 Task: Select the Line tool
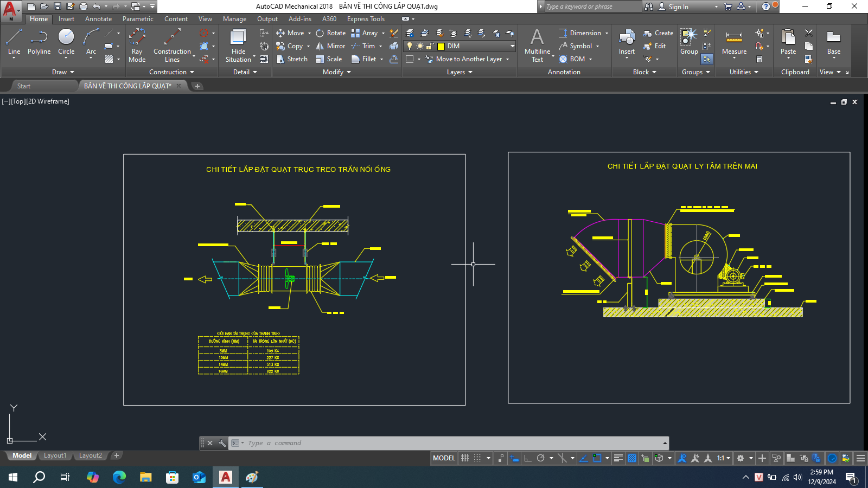pyautogui.click(x=14, y=42)
